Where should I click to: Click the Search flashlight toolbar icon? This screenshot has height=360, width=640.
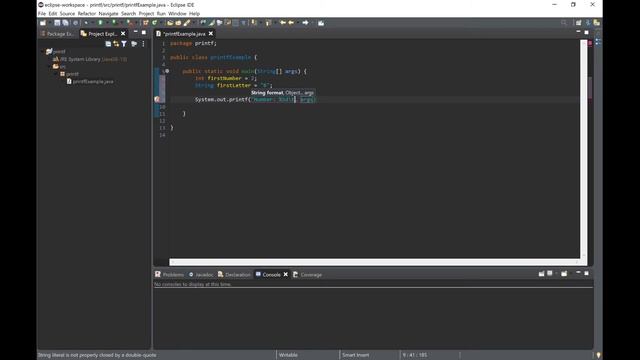pyautogui.click(x=187, y=23)
